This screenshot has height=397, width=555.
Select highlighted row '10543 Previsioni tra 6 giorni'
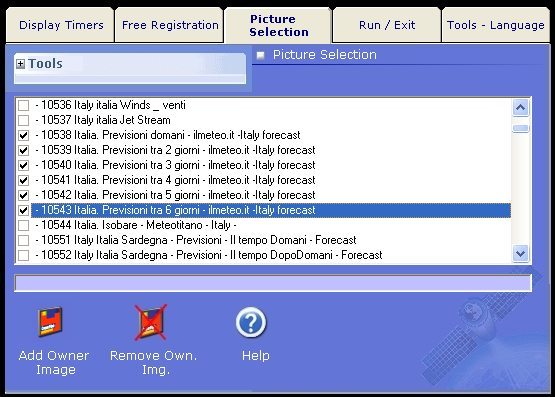[271, 210]
